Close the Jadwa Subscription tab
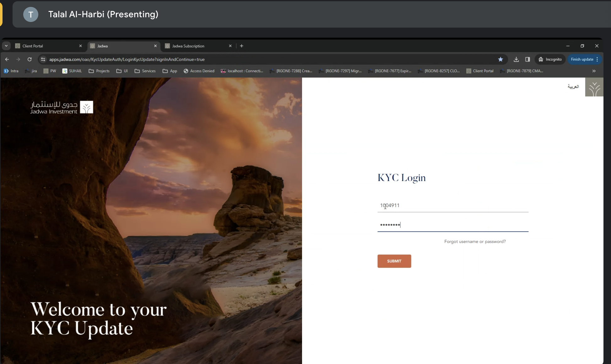The height and width of the screenshot is (364, 611). (230, 46)
